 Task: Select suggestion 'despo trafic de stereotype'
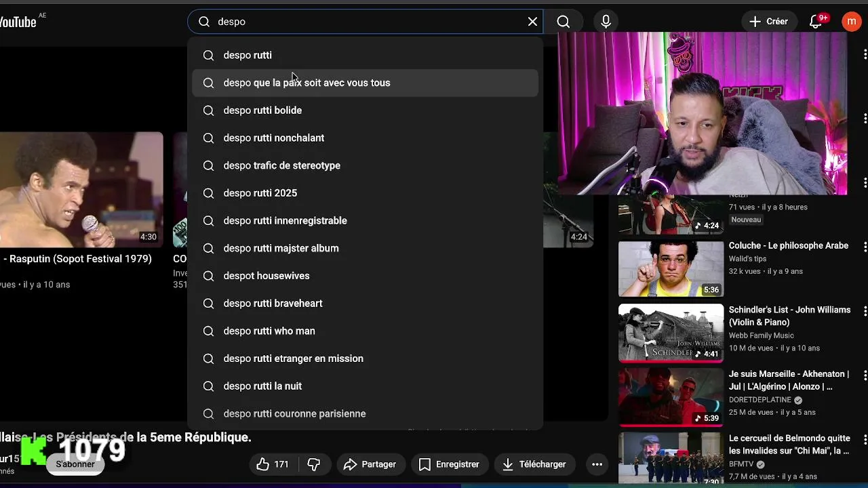pyautogui.click(x=366, y=165)
